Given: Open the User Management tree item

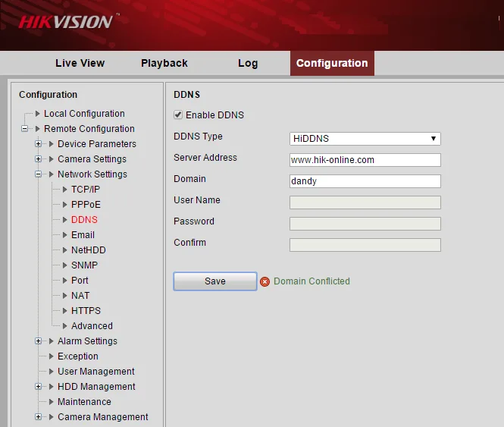Looking at the screenshot, I should coord(95,372).
